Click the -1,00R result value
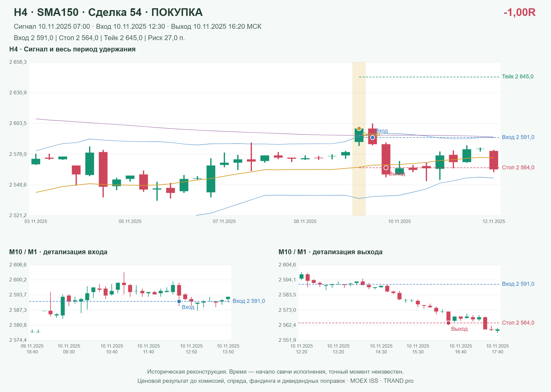The height and width of the screenshot is (392, 551). pos(519,12)
